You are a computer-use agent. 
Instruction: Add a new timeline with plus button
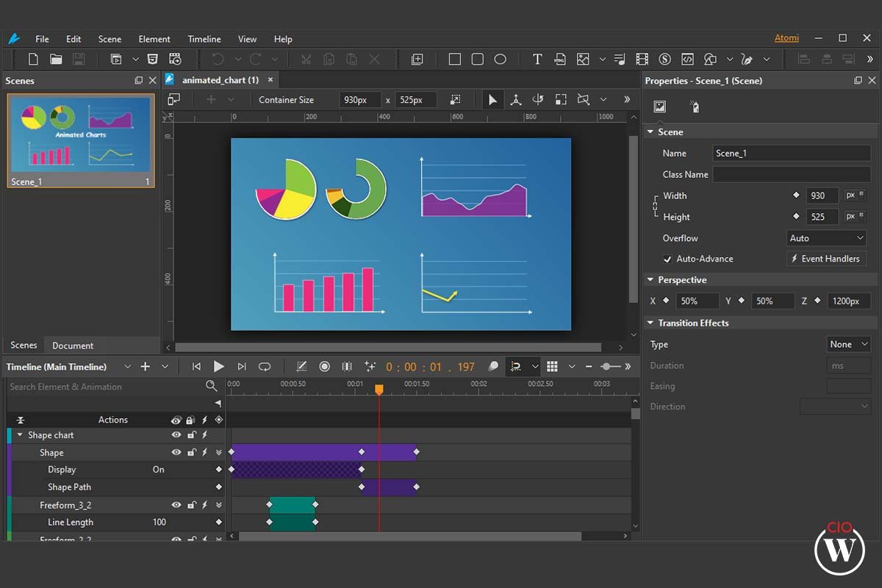145,366
